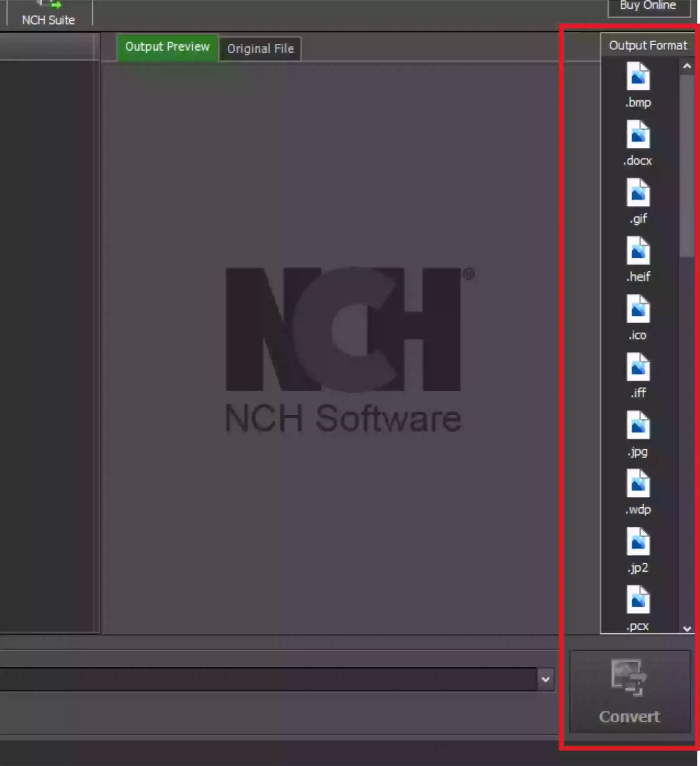This screenshot has height=766, width=700.
Task: Click the Output Format panel header
Action: tap(648, 45)
